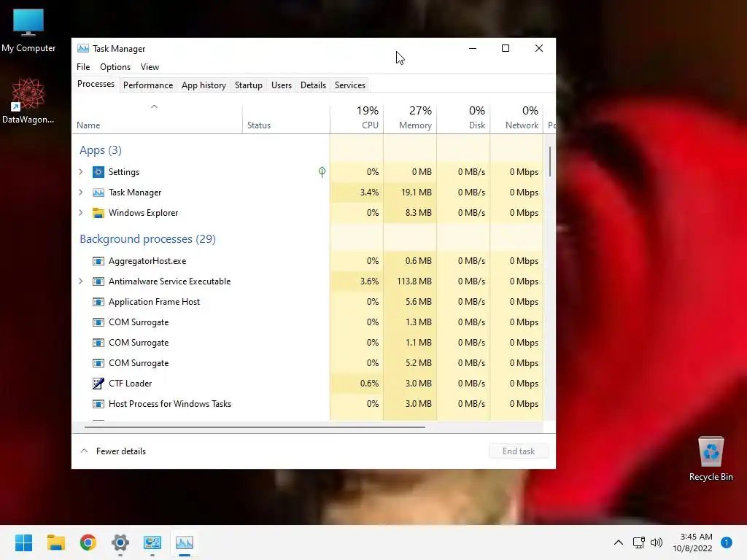
Task: Click the Task Manager title bar icon
Action: click(83, 49)
